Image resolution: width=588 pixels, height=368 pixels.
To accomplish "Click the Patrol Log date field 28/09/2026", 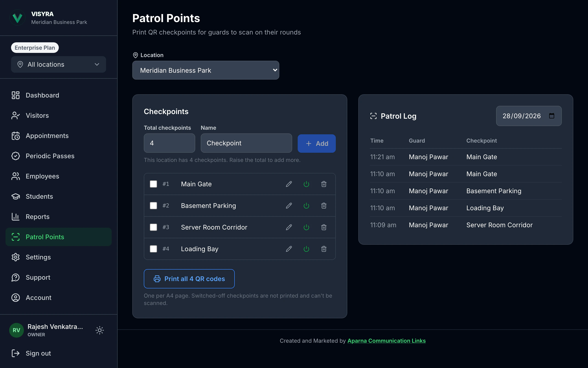I will point(529,116).
